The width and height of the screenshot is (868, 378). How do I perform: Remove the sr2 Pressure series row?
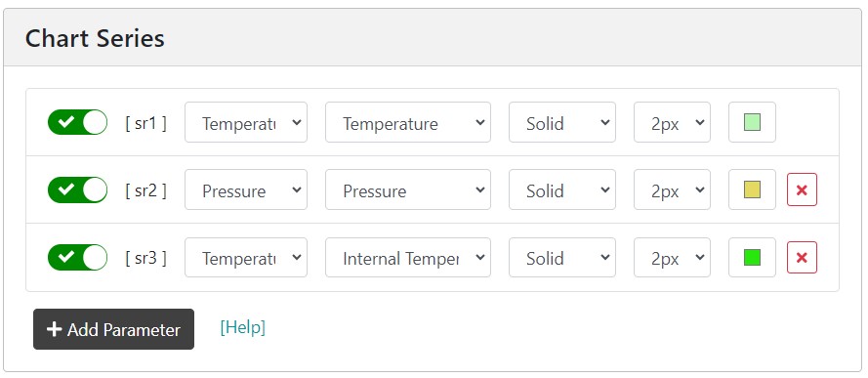point(802,189)
